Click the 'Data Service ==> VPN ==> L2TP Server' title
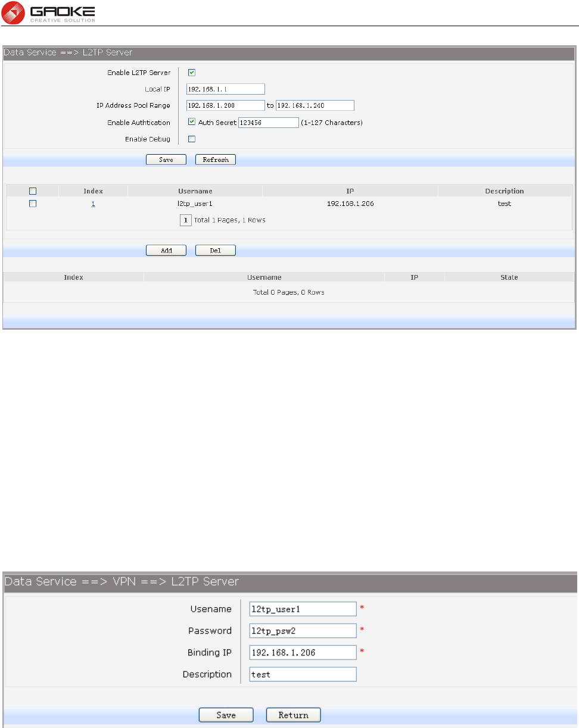Image resolution: width=579 pixels, height=728 pixels. point(122,581)
